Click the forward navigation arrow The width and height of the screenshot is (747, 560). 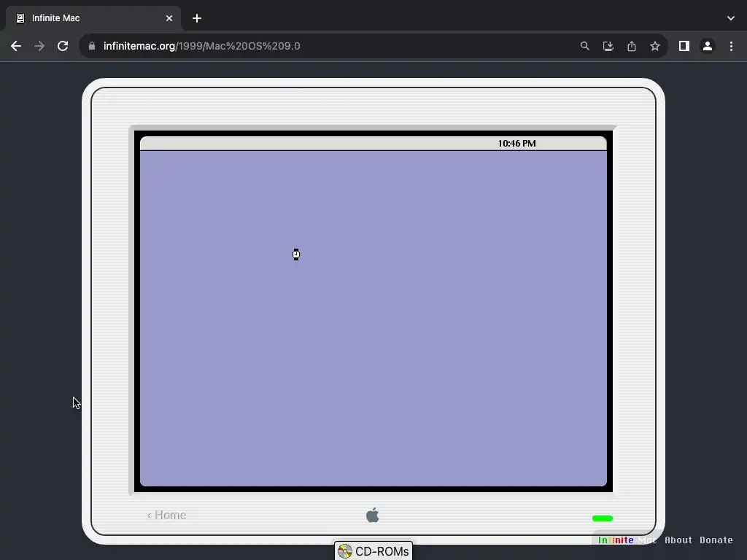[x=39, y=46]
